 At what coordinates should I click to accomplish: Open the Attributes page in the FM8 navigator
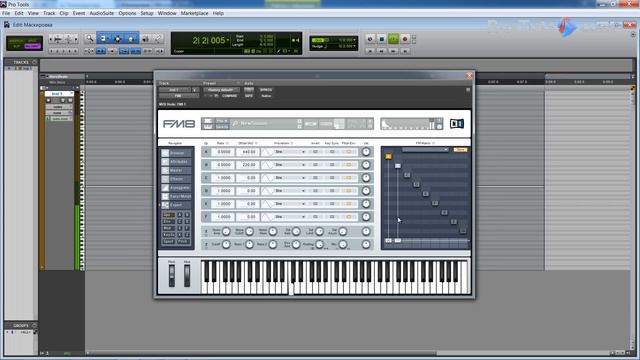pyautogui.click(x=177, y=162)
